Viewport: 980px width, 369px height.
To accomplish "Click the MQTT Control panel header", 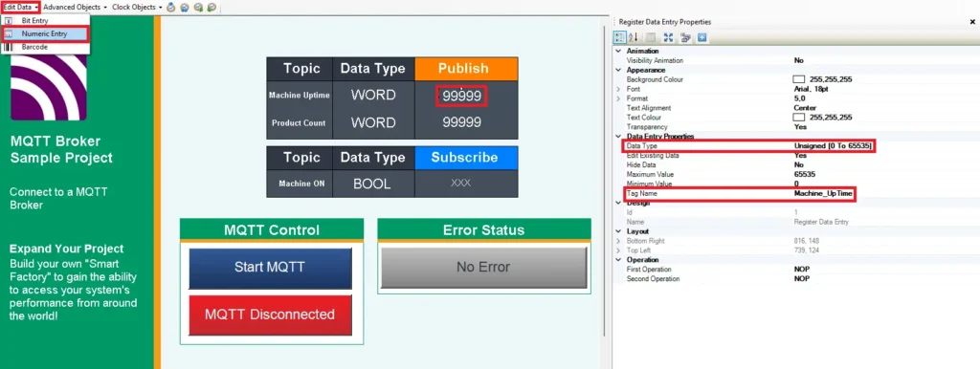I will 271,230.
